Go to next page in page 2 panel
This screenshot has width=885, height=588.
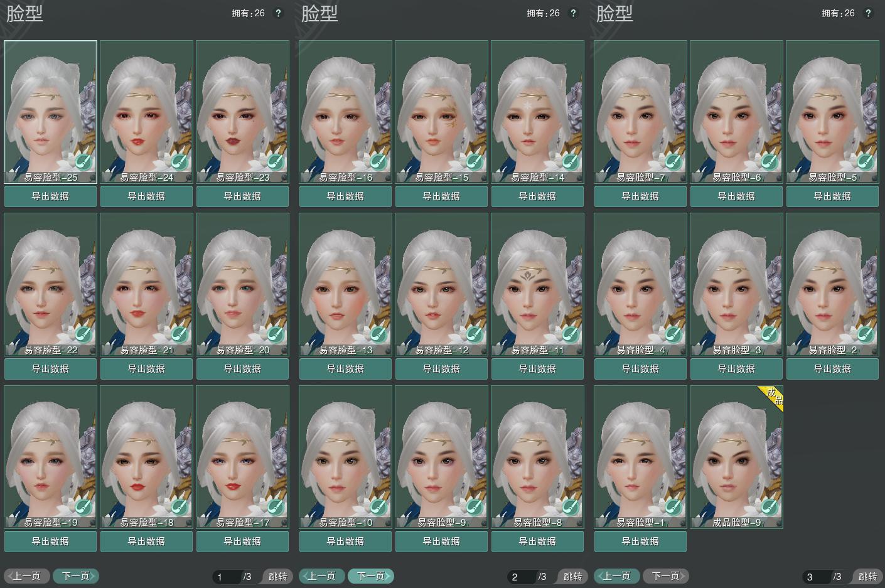pyautogui.click(x=371, y=576)
